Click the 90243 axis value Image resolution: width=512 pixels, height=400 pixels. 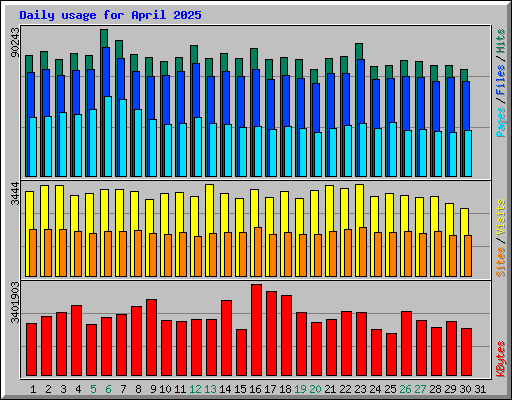click(15, 42)
